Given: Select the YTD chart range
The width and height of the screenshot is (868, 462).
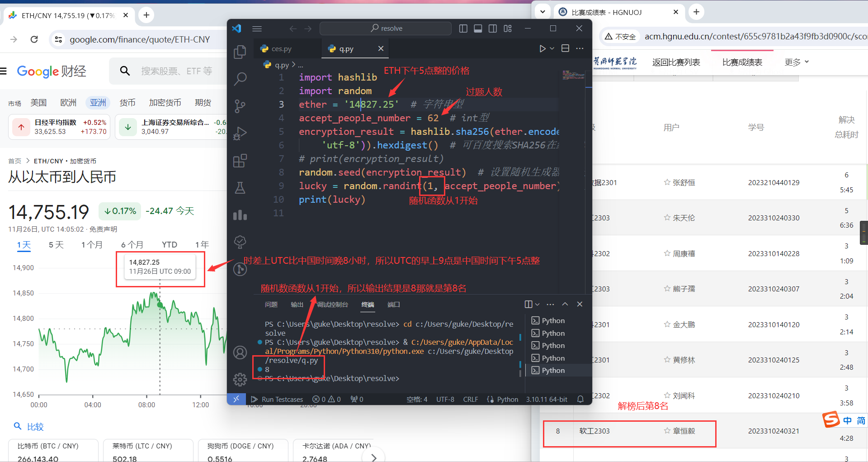Looking at the screenshot, I should [x=170, y=245].
